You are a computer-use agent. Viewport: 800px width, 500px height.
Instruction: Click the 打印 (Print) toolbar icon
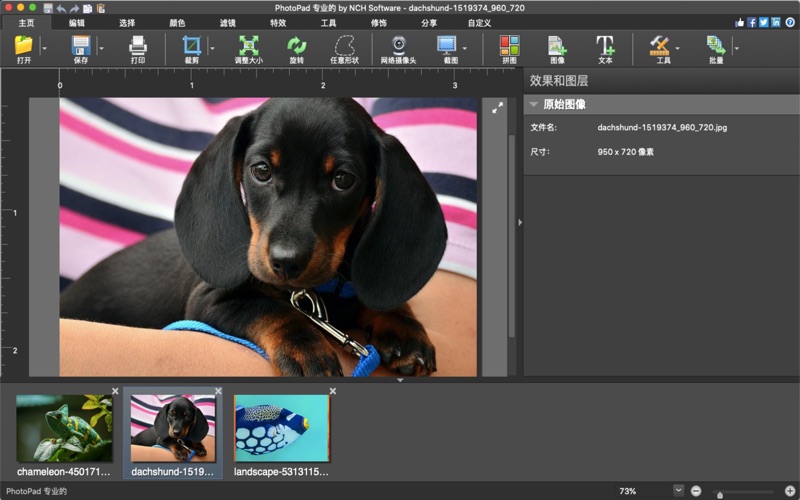click(137, 45)
